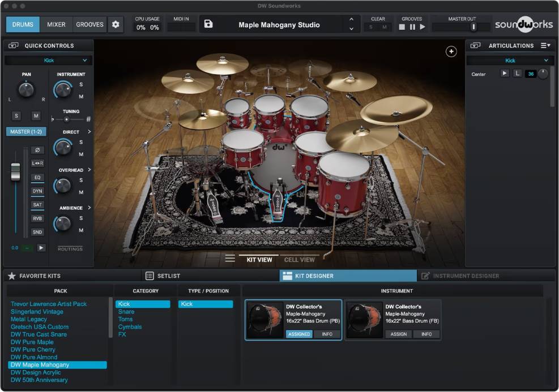The width and height of the screenshot is (559, 392).
Task: Open the CELL VIEW tab
Action: [300, 260]
